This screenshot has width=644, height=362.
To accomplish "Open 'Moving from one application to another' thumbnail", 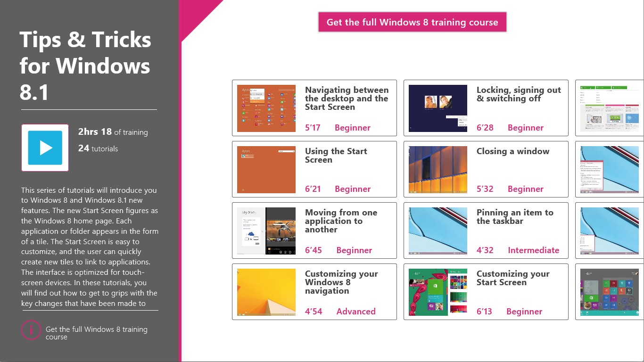I will point(266,231).
